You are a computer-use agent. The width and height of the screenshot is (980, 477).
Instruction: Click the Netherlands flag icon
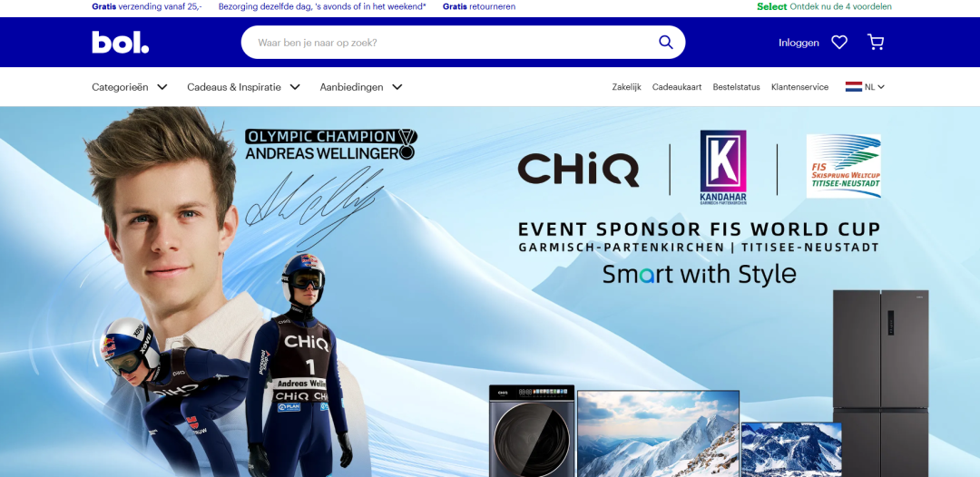tap(854, 87)
